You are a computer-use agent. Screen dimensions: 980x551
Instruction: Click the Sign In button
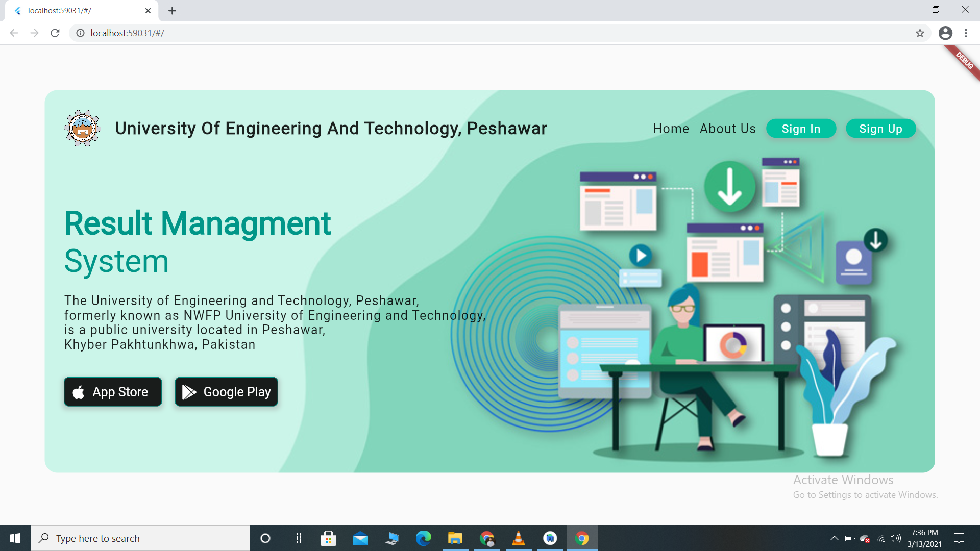click(x=801, y=129)
